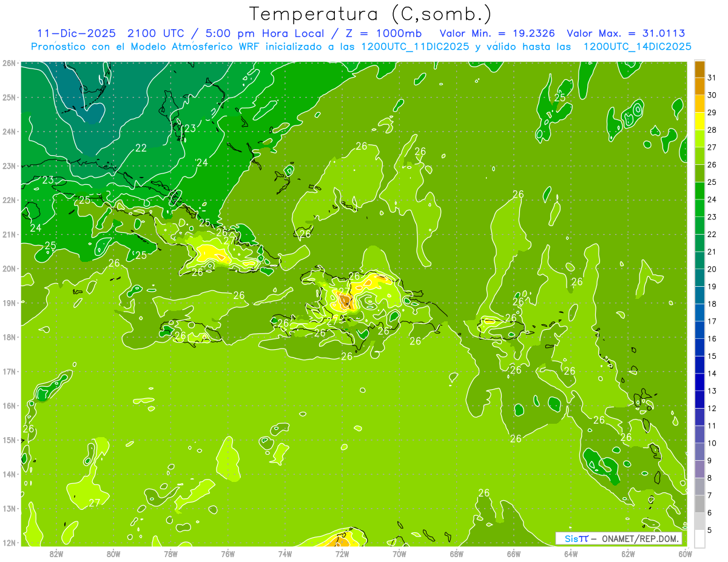The width and height of the screenshot is (728, 562).
Task: Select the yellow 28 degree legend swatch
Action: [699, 122]
